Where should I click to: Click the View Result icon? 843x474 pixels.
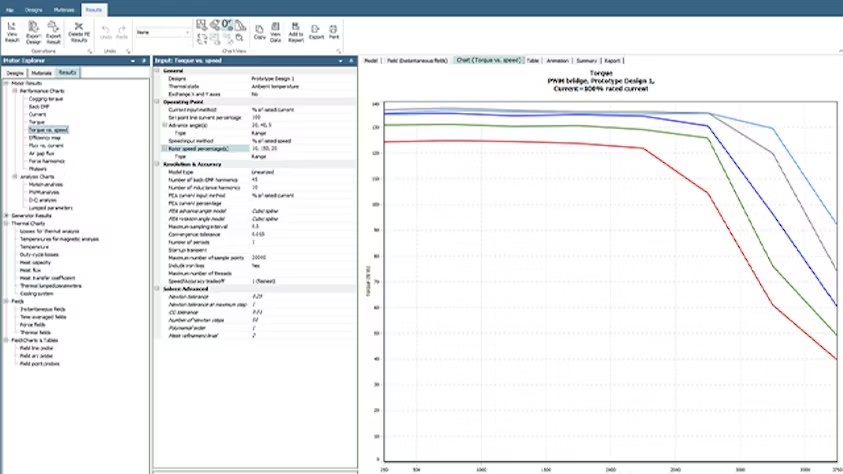[12, 28]
